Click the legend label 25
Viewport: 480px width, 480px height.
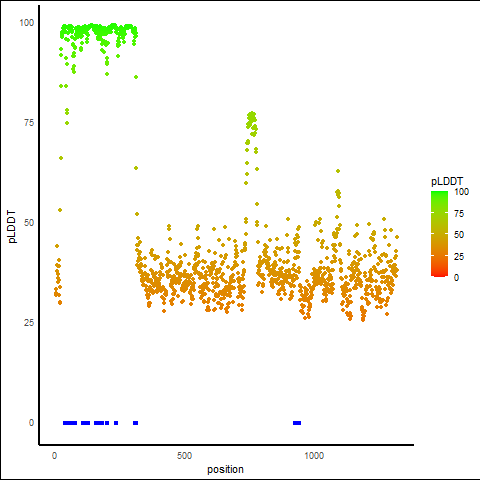(x=459, y=256)
